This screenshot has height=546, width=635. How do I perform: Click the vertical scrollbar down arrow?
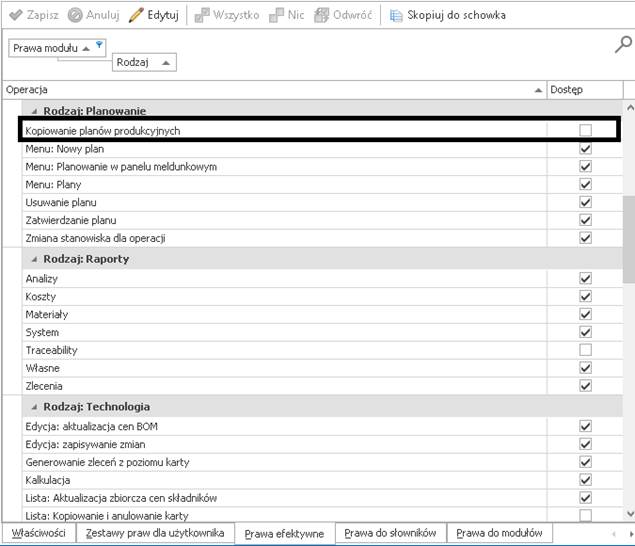(629, 515)
